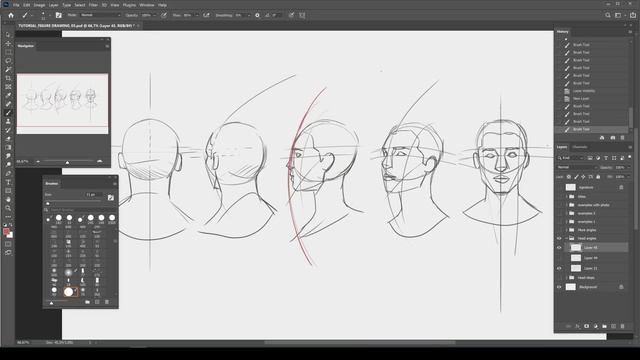640x360 pixels.
Task: Click the foreground color swatch
Action: tap(6, 232)
